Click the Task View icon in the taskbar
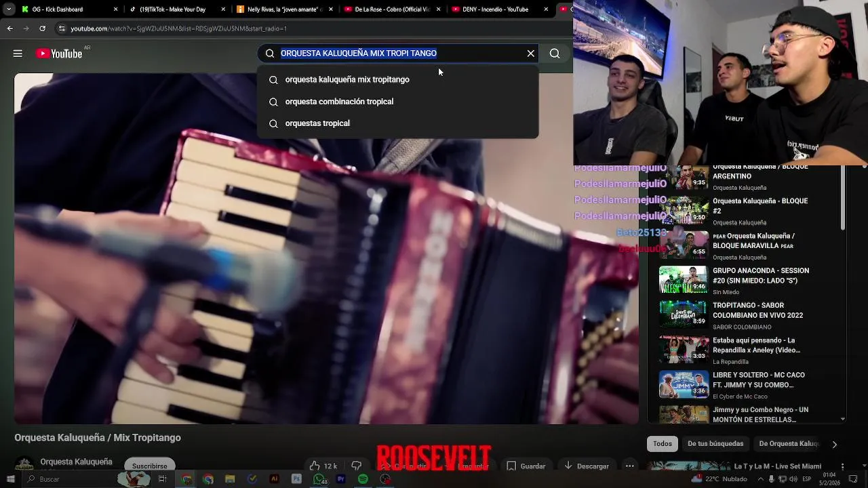 (162, 479)
